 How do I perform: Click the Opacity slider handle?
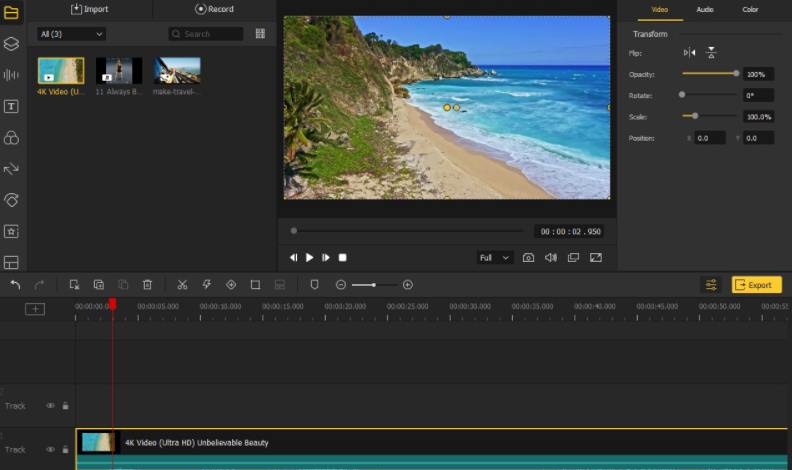[736, 73]
